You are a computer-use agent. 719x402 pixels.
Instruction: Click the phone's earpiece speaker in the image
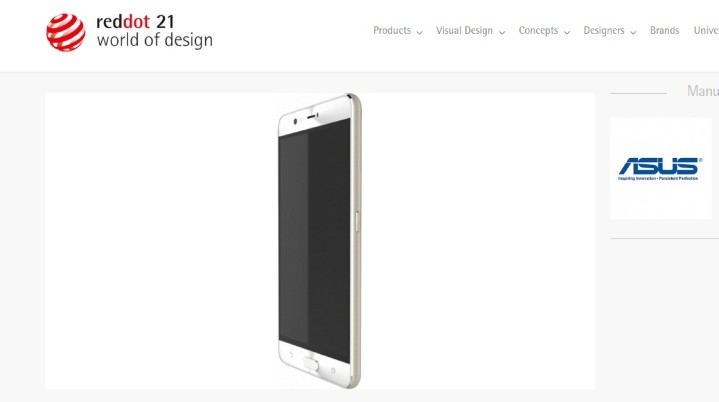point(312,116)
